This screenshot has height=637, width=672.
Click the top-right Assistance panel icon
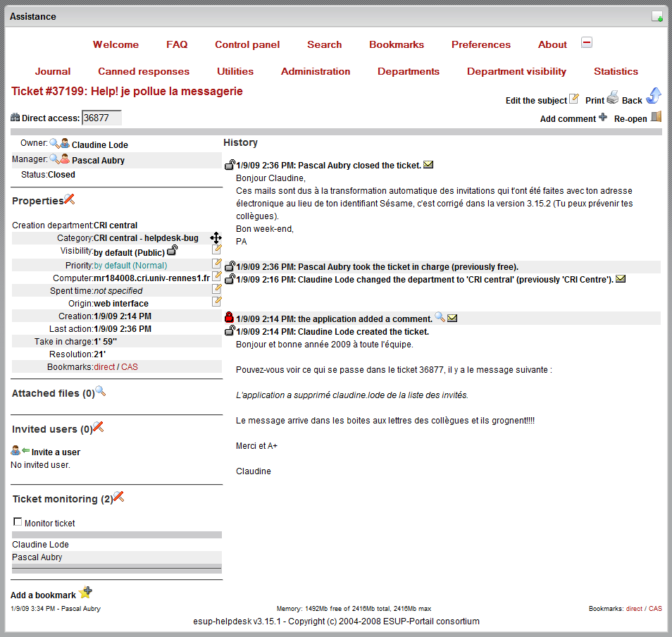tap(657, 16)
